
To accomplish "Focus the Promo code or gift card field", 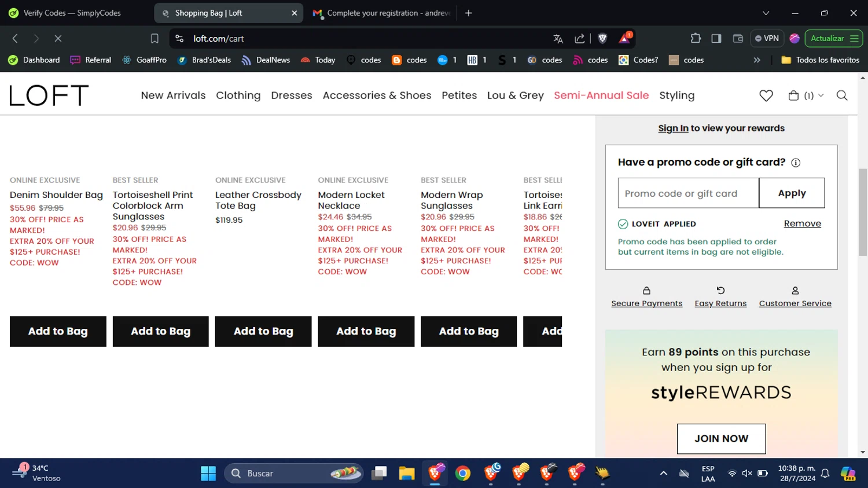I will coord(688,193).
